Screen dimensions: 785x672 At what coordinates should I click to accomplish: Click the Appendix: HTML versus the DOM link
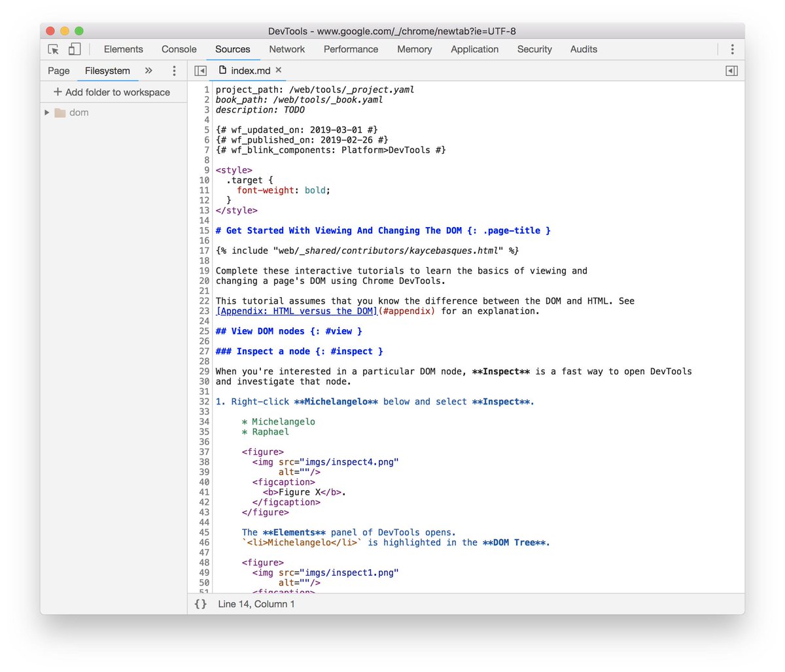click(x=297, y=311)
